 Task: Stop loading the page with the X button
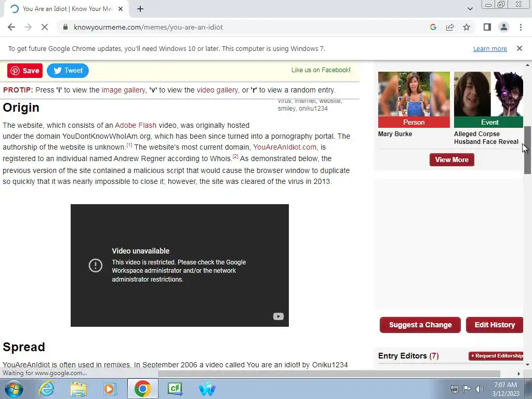(x=45, y=27)
